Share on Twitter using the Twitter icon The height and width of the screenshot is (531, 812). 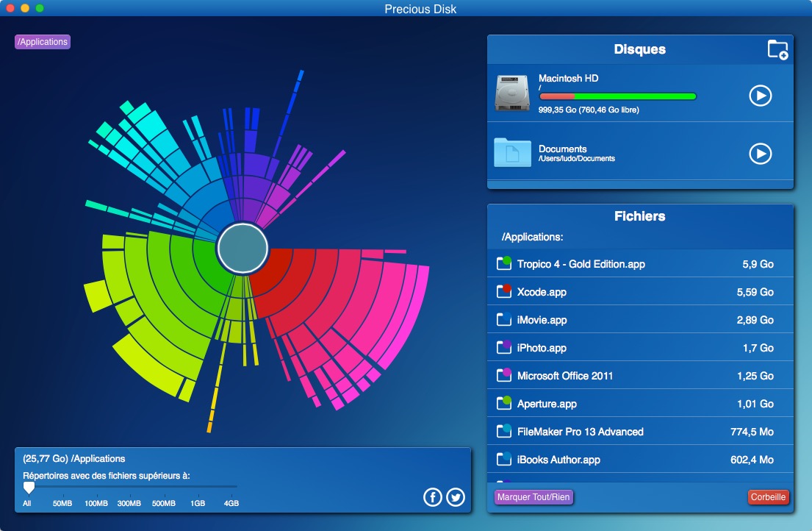click(456, 497)
